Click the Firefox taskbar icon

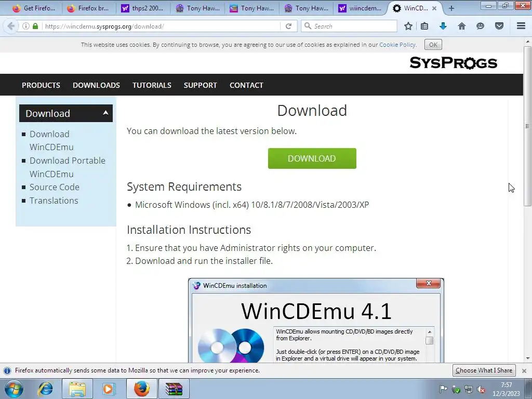click(x=141, y=389)
